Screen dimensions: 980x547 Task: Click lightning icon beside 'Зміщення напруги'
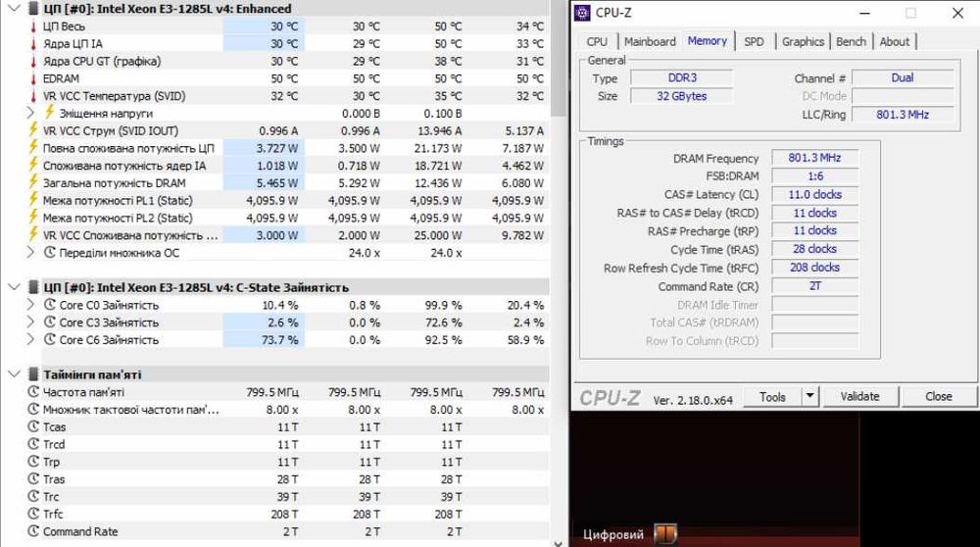tap(50, 113)
